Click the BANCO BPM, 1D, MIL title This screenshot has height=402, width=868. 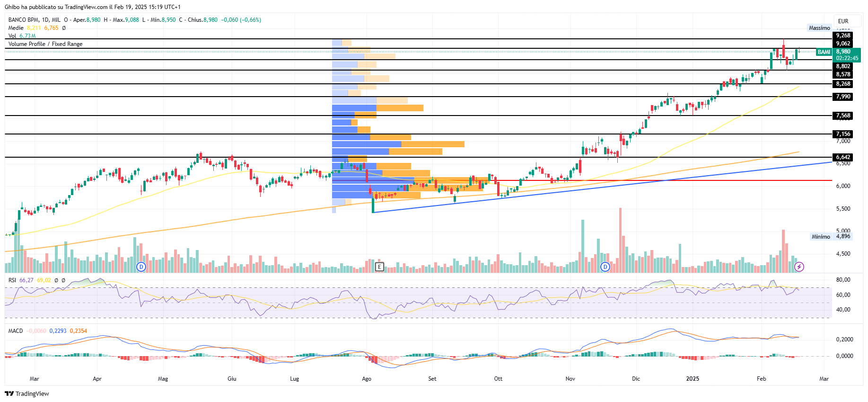[35, 20]
